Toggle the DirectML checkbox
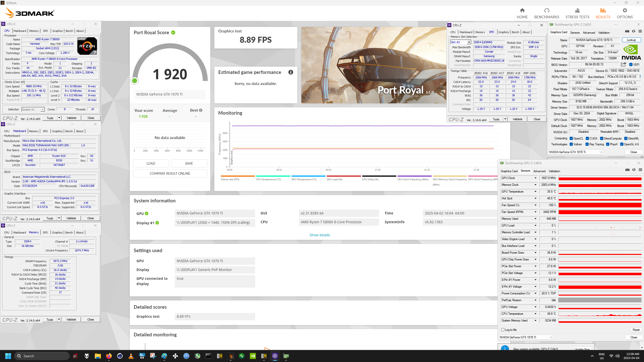The image size is (644, 362). (626, 139)
